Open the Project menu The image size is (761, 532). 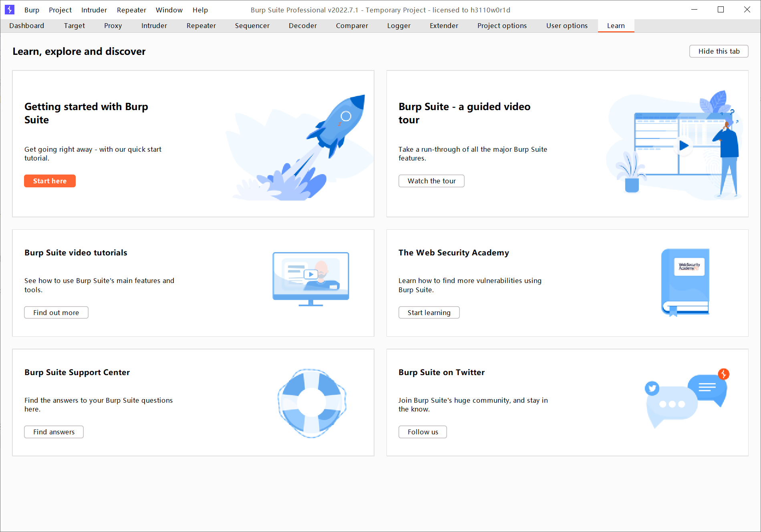(x=60, y=10)
